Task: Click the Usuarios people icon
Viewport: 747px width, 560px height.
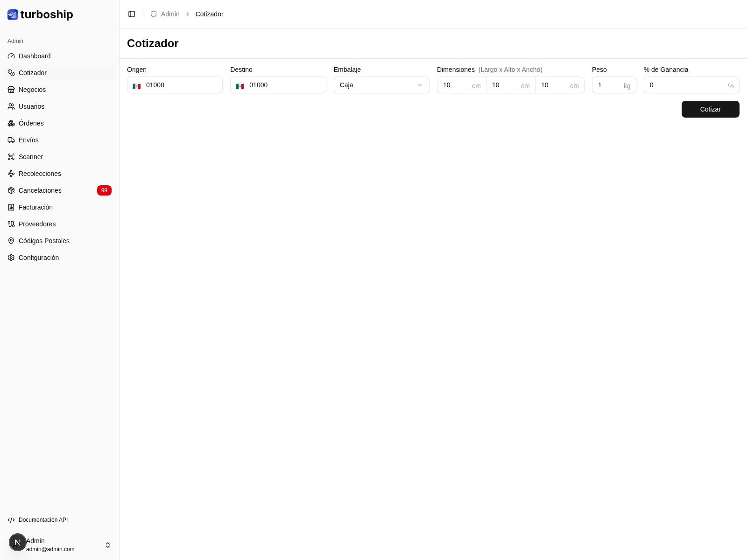Action: 11,106
